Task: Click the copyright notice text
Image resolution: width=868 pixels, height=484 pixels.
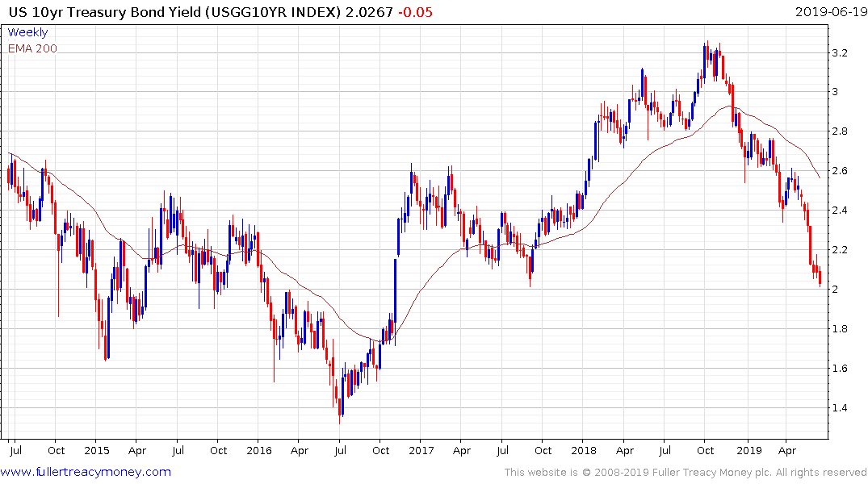Action: (x=686, y=473)
